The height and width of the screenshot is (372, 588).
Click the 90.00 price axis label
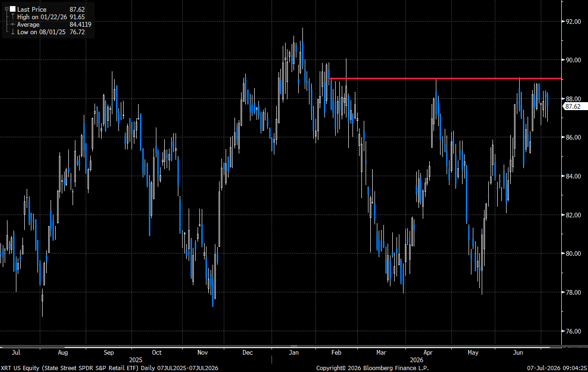point(573,60)
